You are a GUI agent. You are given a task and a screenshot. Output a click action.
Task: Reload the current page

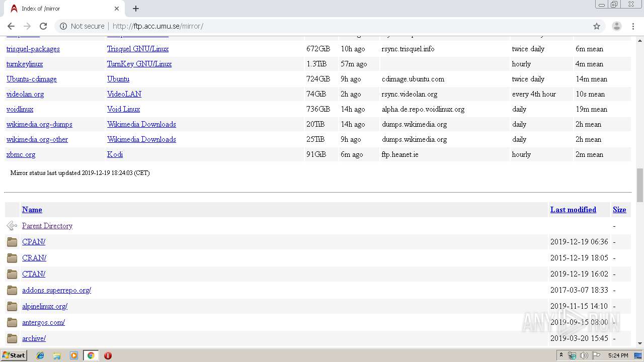43,26
